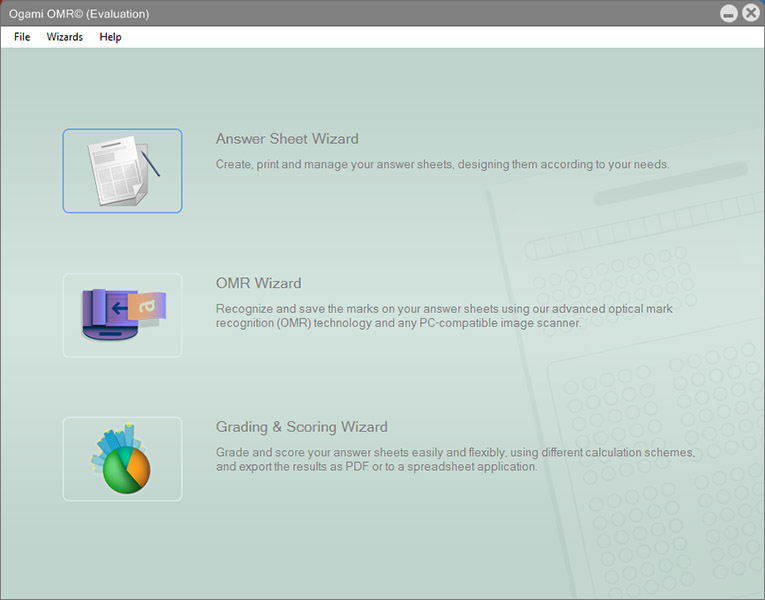Launch the OMR Wizard scanner icon
Image resolution: width=765 pixels, height=600 pixels.
(122, 315)
